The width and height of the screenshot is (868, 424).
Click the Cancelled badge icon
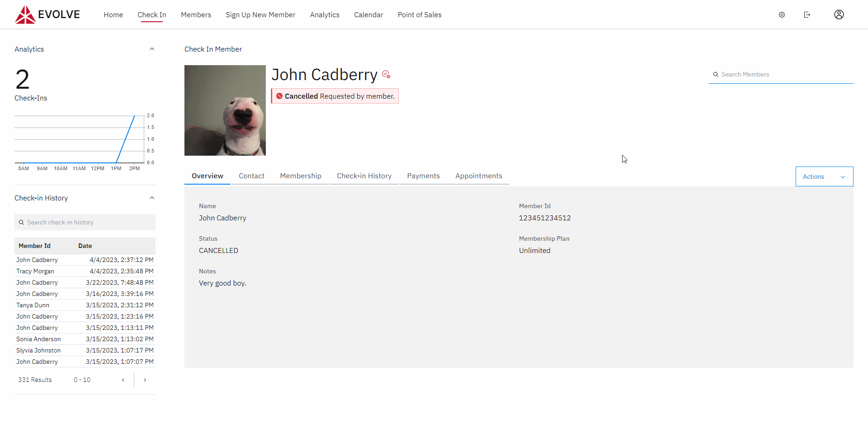pyautogui.click(x=279, y=96)
